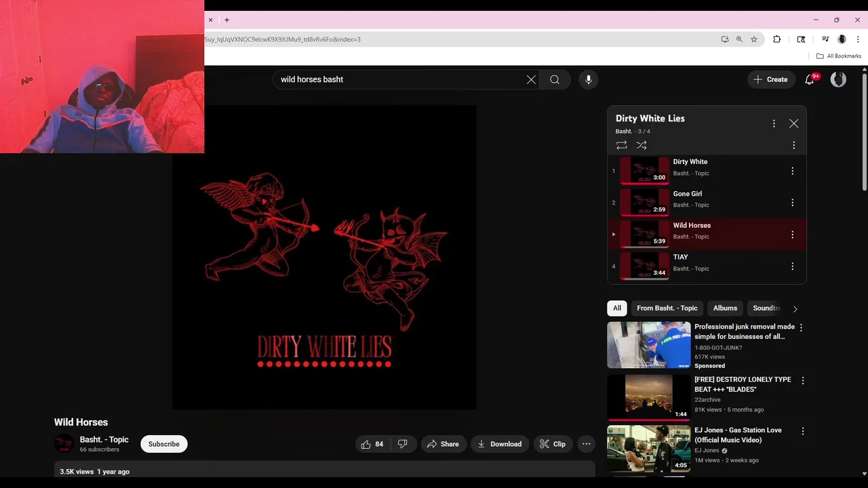The height and width of the screenshot is (488, 868).
Task: Open Chrome three-dot menu
Action: (x=858, y=39)
